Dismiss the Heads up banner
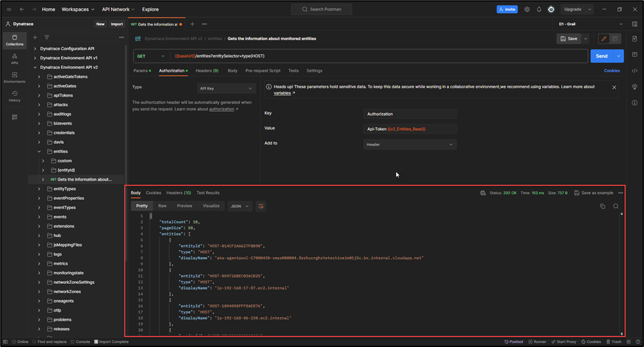Viewport: 644px width, 347px height. (x=614, y=87)
